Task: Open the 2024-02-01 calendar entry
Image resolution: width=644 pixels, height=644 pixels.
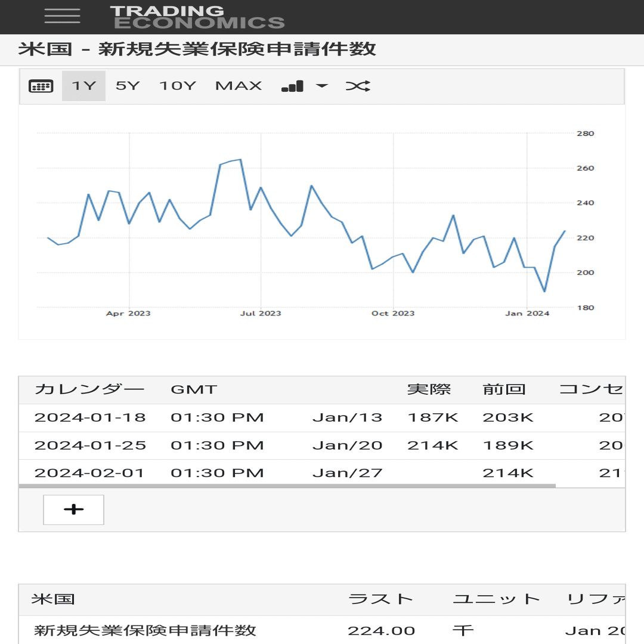Action: tap(89, 473)
